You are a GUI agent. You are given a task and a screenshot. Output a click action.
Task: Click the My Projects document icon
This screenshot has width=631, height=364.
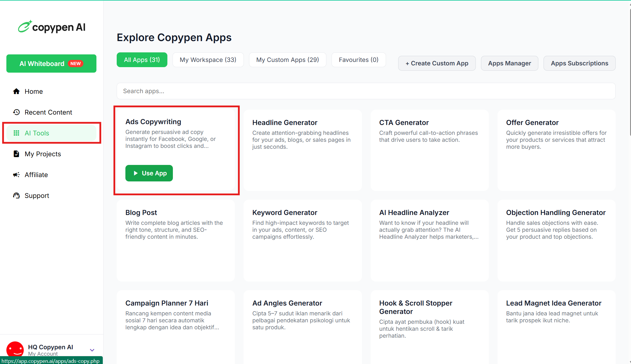pyautogui.click(x=17, y=154)
